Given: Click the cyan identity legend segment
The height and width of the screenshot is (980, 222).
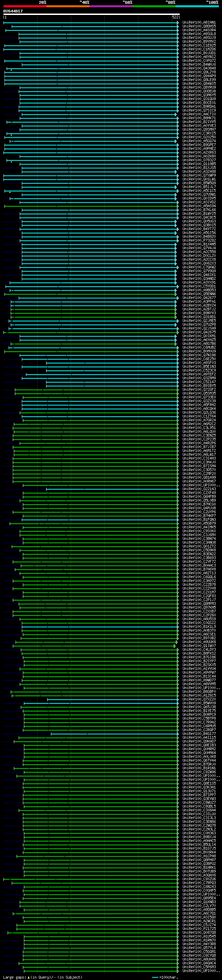Looking at the screenshot, I should [197, 6].
